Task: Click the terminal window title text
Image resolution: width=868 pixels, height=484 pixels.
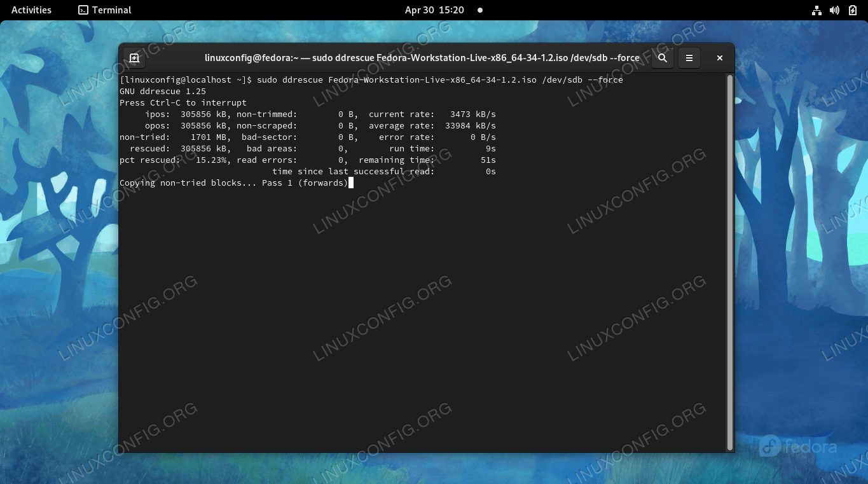Action: 422,58
